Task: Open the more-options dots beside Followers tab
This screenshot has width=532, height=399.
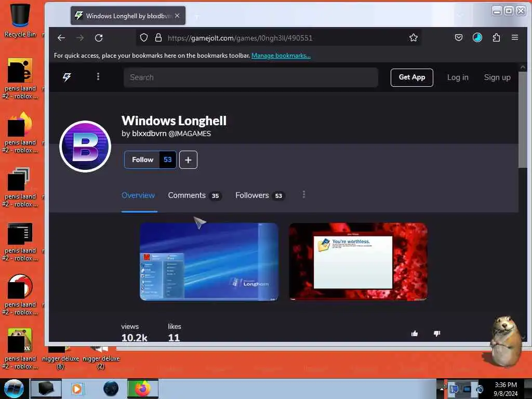Action: click(303, 194)
